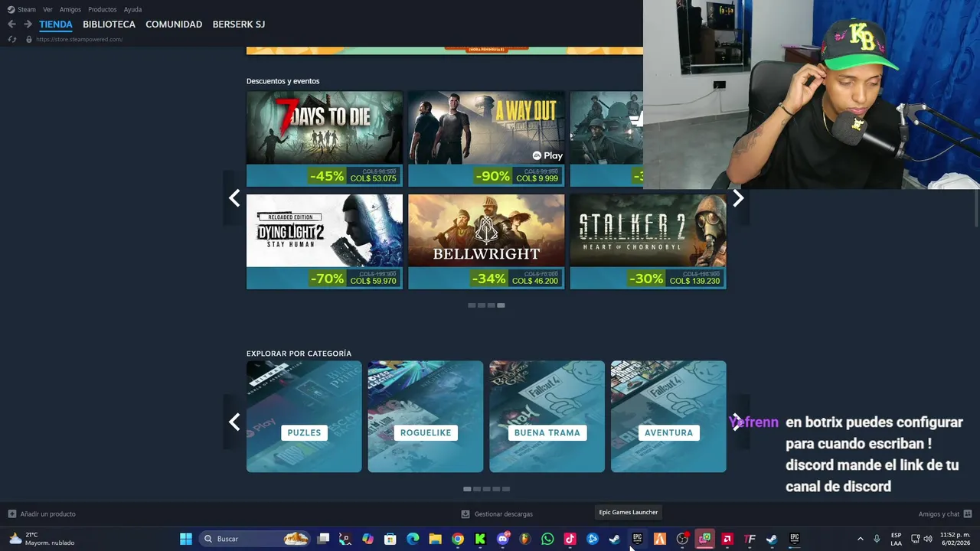Open the TF app on the taskbar
The height and width of the screenshot is (551, 980).
tap(750, 539)
